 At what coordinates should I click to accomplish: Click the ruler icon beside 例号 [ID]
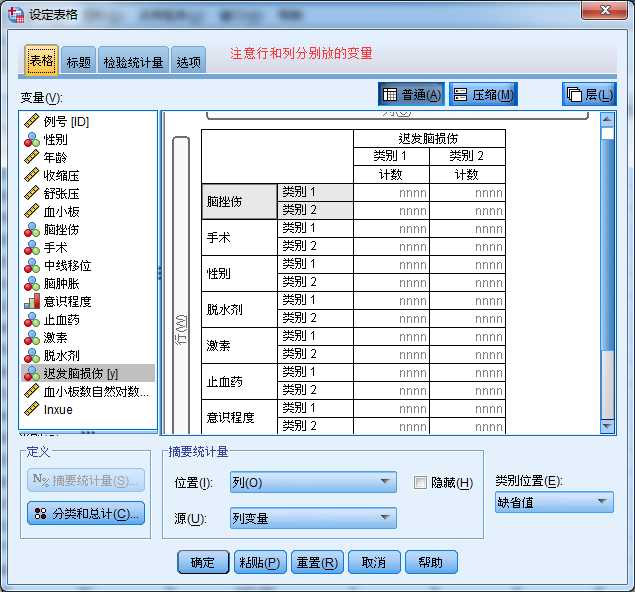(32, 121)
